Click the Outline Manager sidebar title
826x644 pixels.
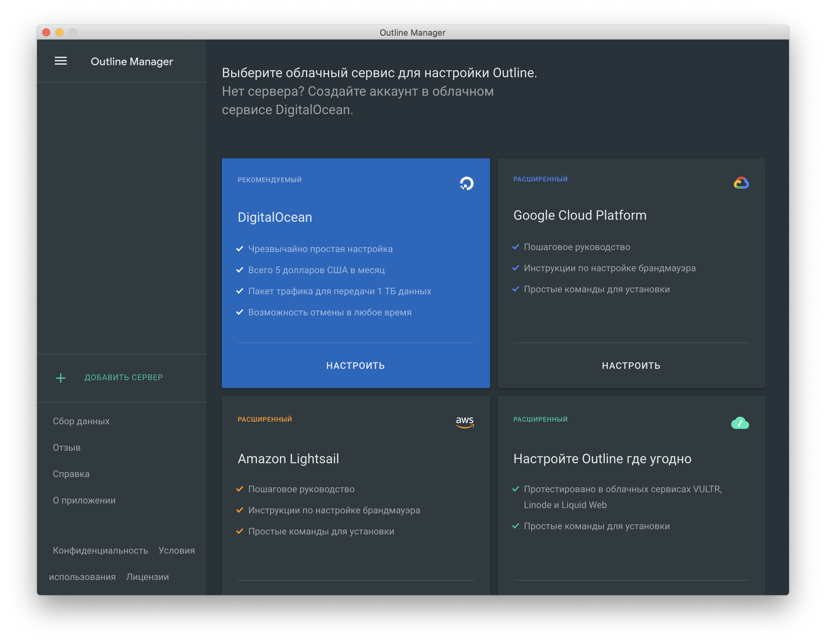click(x=132, y=62)
